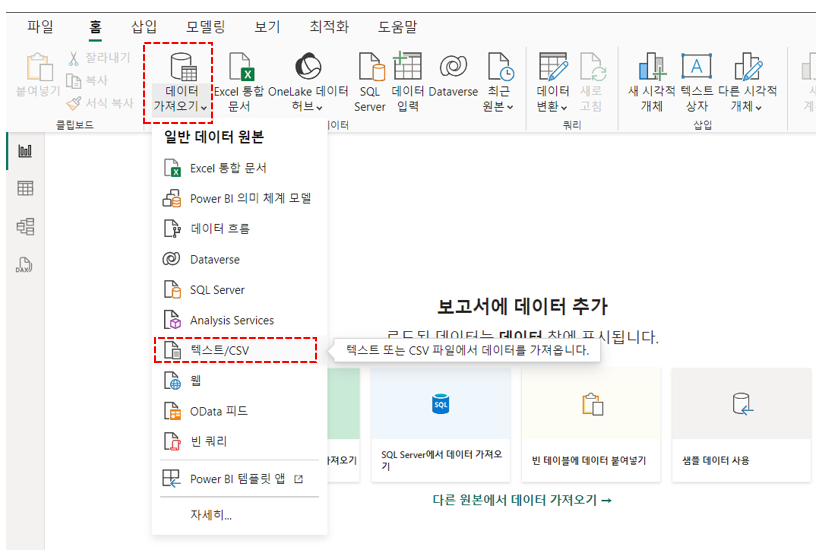Open the 도움말 tab
825x552 pixels.
(x=397, y=26)
